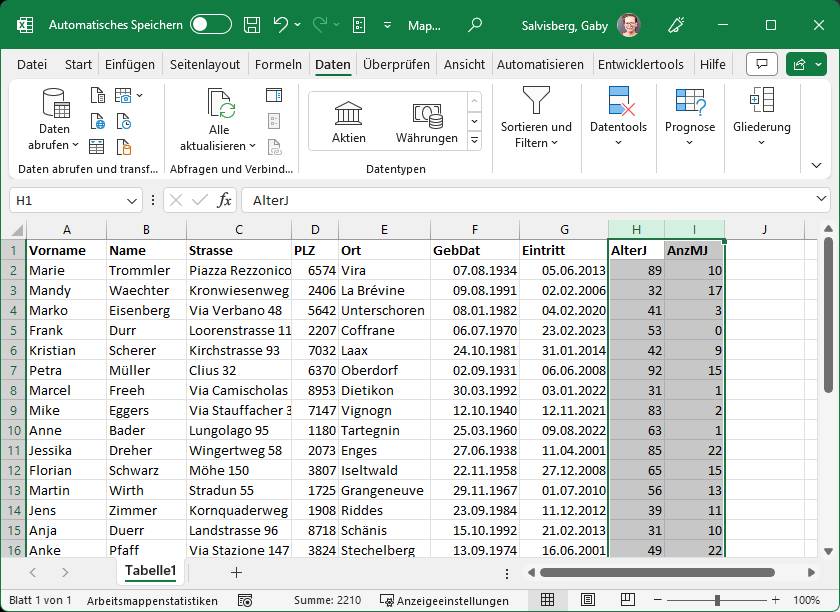Image resolution: width=840 pixels, height=612 pixels.
Task: Select the row 8 header
Action: [x=13, y=391]
